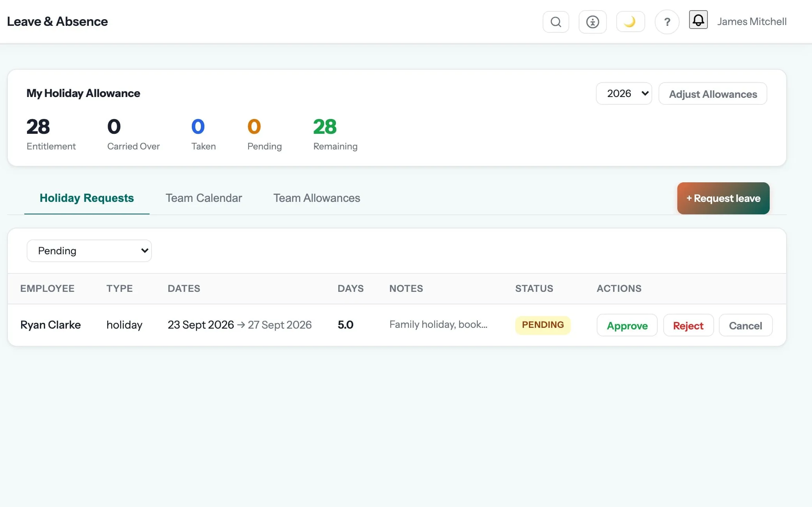Select the Holiday Requests tab

(x=87, y=198)
